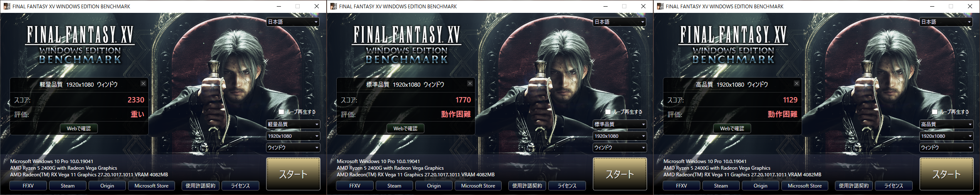
Task: Open the 軽量品質 quality dropdown
Action: (293, 124)
